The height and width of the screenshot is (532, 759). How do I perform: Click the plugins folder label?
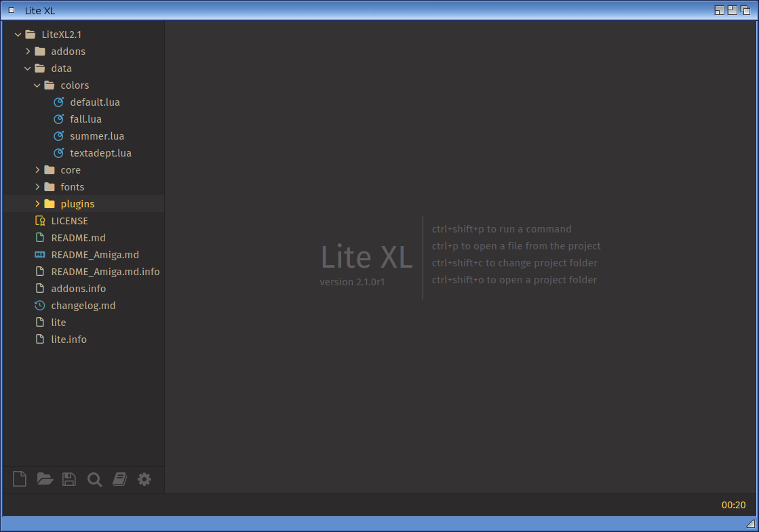tap(77, 204)
